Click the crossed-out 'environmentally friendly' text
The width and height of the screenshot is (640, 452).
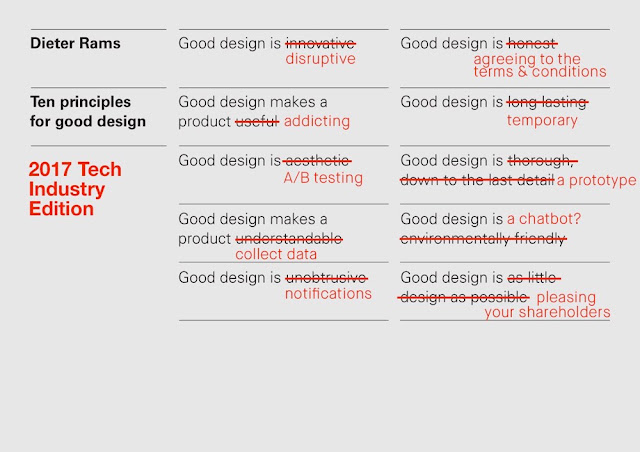[483, 238]
